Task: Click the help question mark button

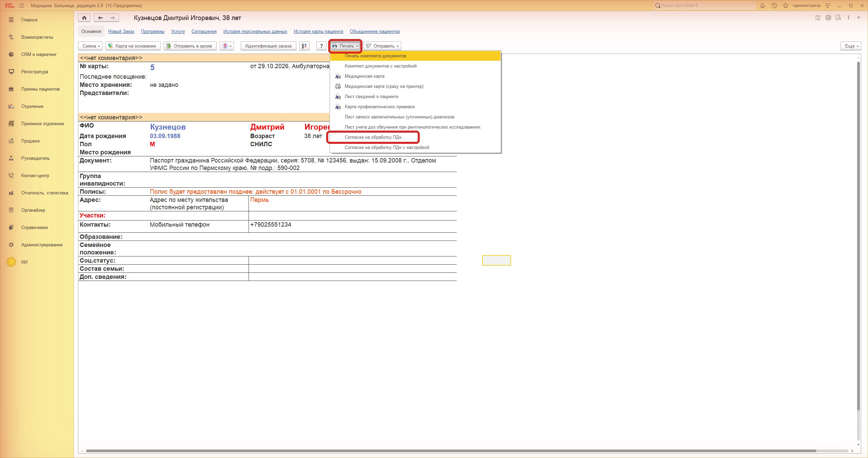Action: [x=321, y=46]
